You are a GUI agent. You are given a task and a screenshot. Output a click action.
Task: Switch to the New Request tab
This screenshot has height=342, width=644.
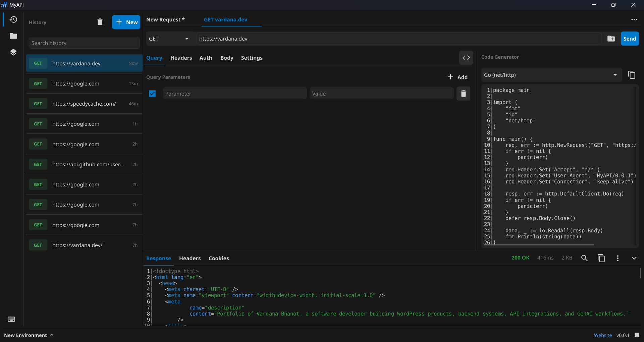pyautogui.click(x=165, y=19)
